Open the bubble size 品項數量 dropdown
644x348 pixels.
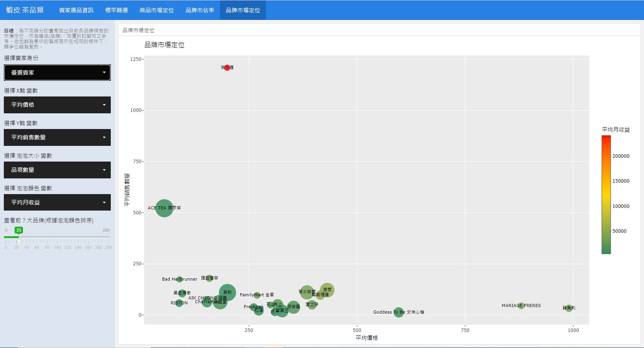click(x=57, y=170)
